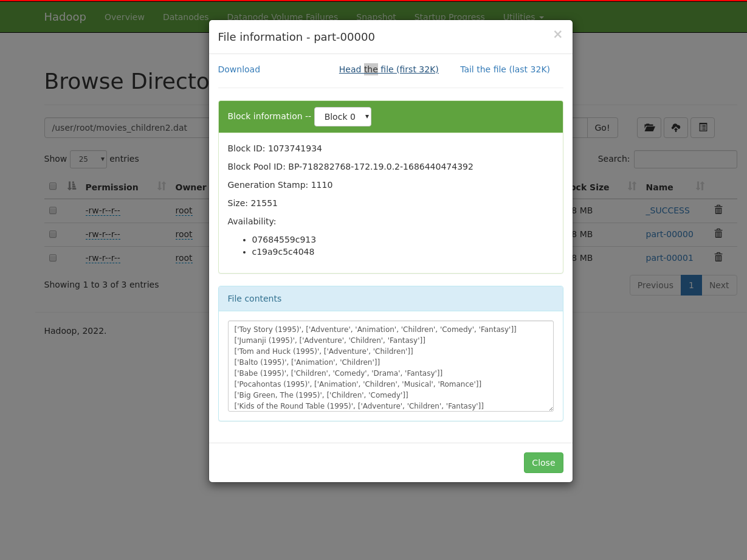Delete part-00000 using its trash icon
747x560 pixels.
pos(718,233)
